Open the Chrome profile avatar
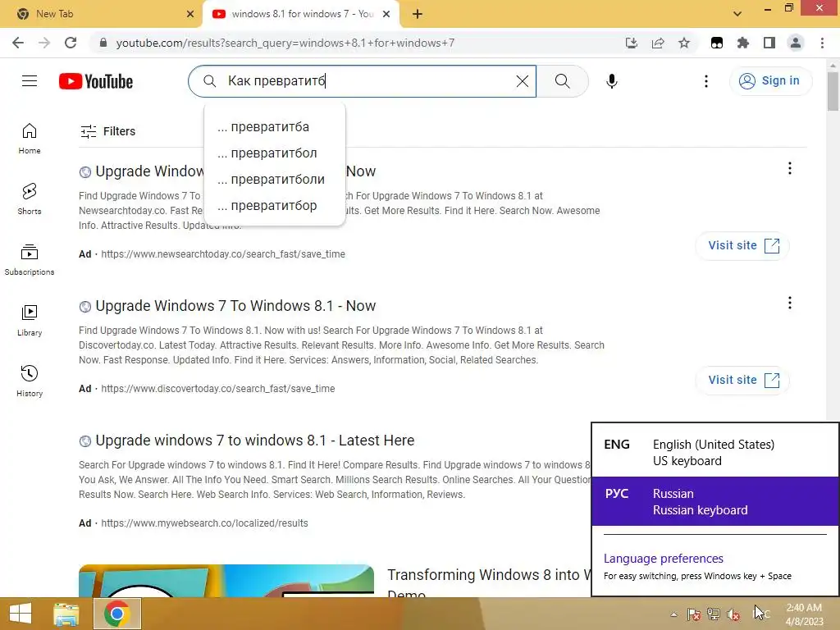 coord(796,43)
